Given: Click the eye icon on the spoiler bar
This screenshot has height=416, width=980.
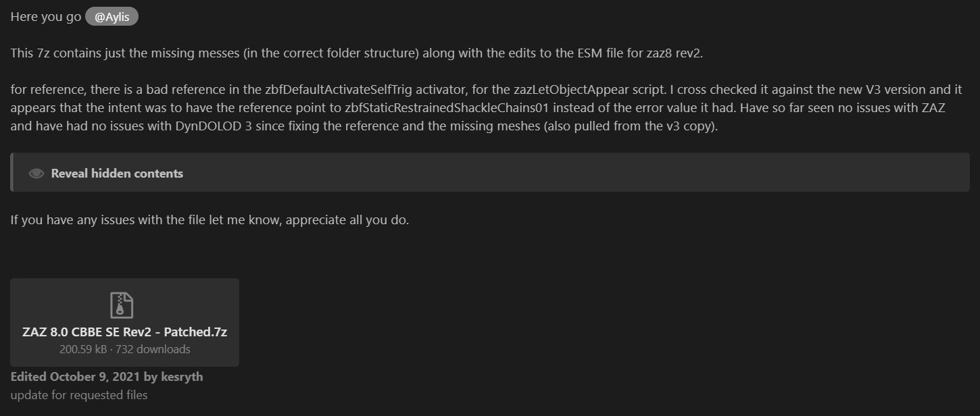Looking at the screenshot, I should click(x=36, y=174).
